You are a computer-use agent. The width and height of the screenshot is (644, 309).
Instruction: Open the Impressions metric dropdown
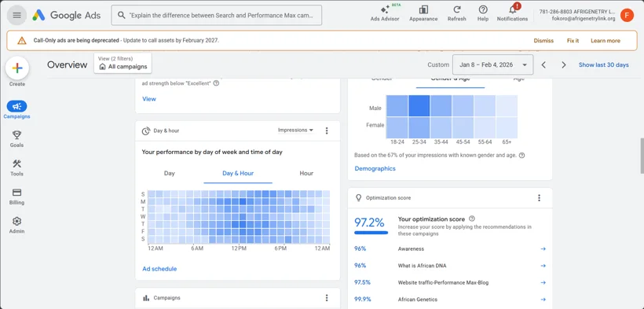(295, 130)
